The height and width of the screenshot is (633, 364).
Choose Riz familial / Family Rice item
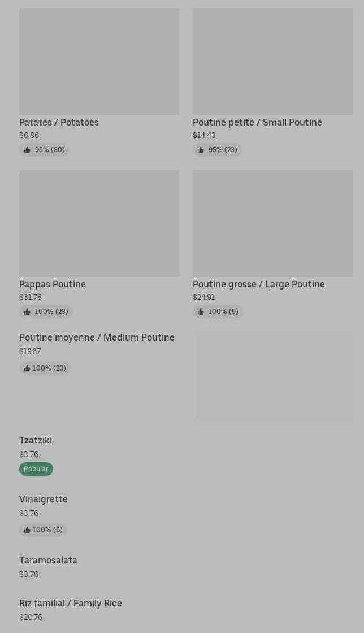click(71, 603)
